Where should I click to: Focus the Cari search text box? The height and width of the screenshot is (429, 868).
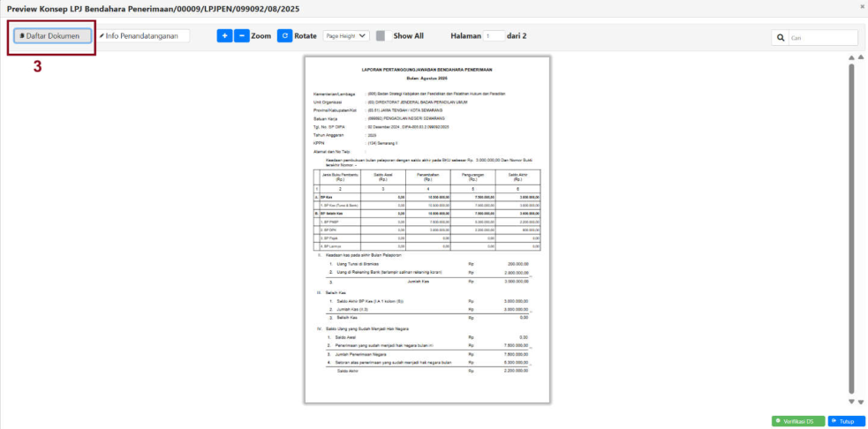click(x=821, y=38)
